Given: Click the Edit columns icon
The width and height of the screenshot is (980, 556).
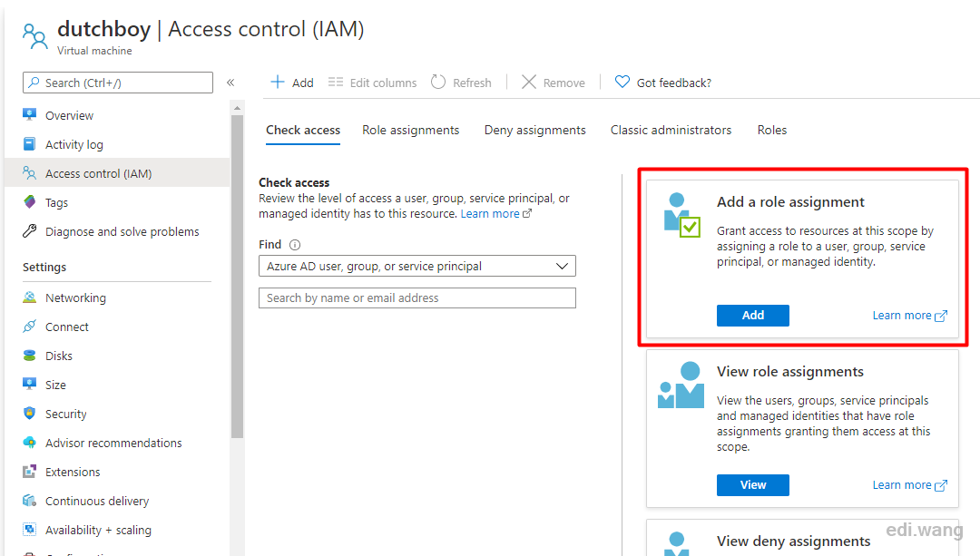Looking at the screenshot, I should pyautogui.click(x=336, y=82).
